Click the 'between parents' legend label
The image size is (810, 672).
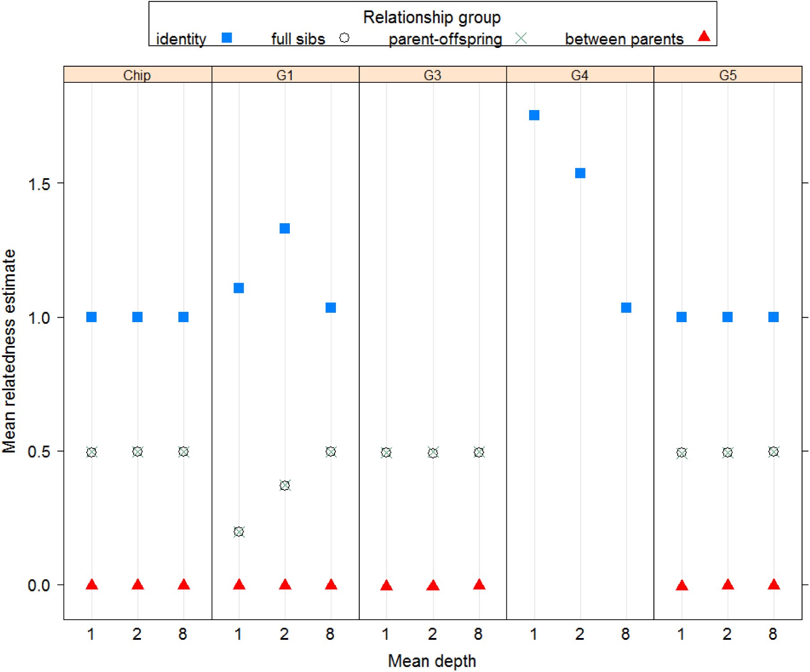[x=624, y=39]
